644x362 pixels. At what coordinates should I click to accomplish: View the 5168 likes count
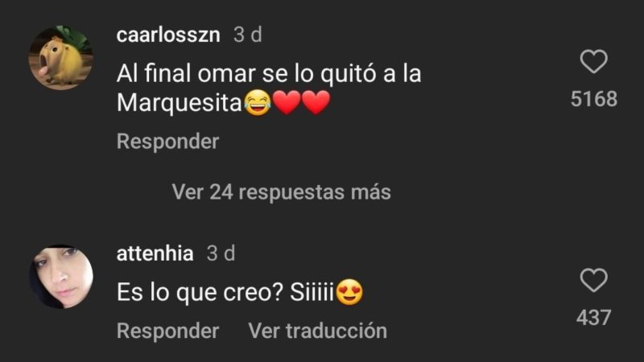pos(594,99)
